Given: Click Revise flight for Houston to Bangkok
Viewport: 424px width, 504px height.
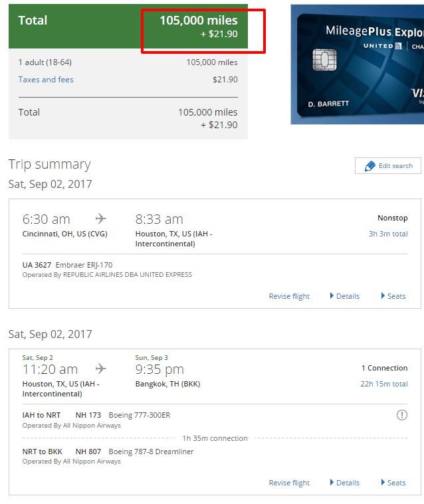Looking at the screenshot, I should (289, 483).
